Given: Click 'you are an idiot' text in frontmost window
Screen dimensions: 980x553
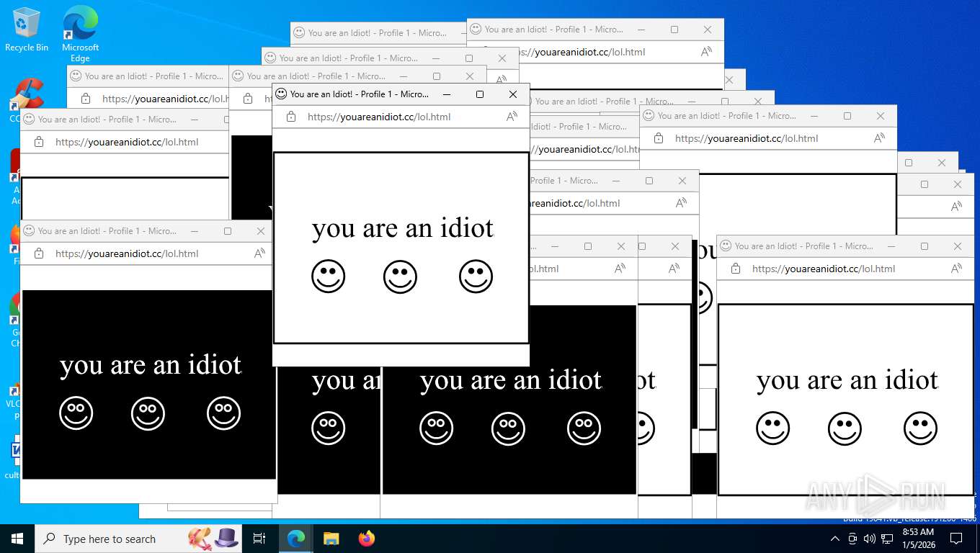Looking at the screenshot, I should pos(403,228).
